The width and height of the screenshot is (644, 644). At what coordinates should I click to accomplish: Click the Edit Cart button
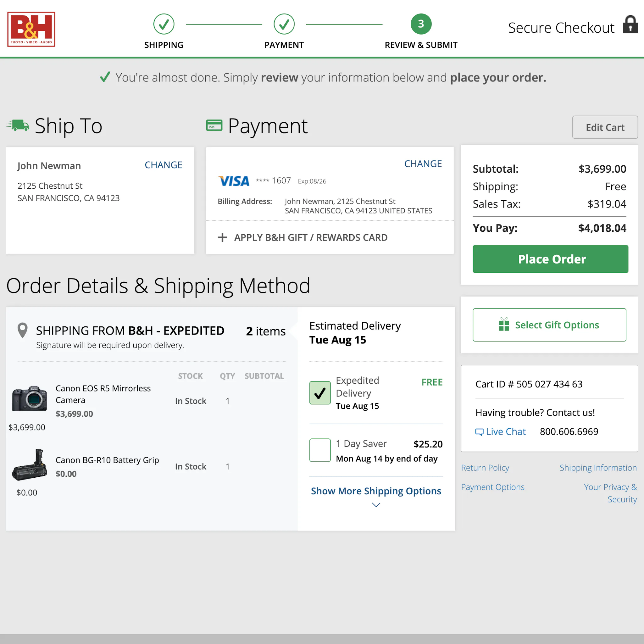605,127
